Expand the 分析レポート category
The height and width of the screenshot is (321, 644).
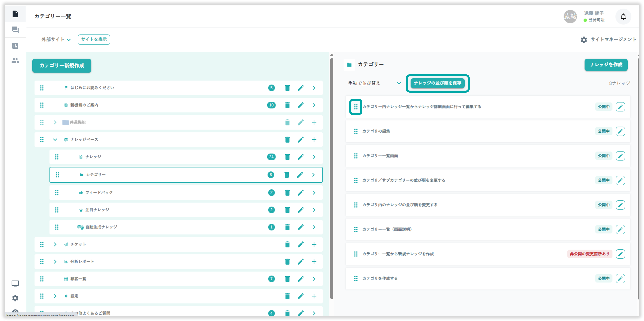click(55, 262)
